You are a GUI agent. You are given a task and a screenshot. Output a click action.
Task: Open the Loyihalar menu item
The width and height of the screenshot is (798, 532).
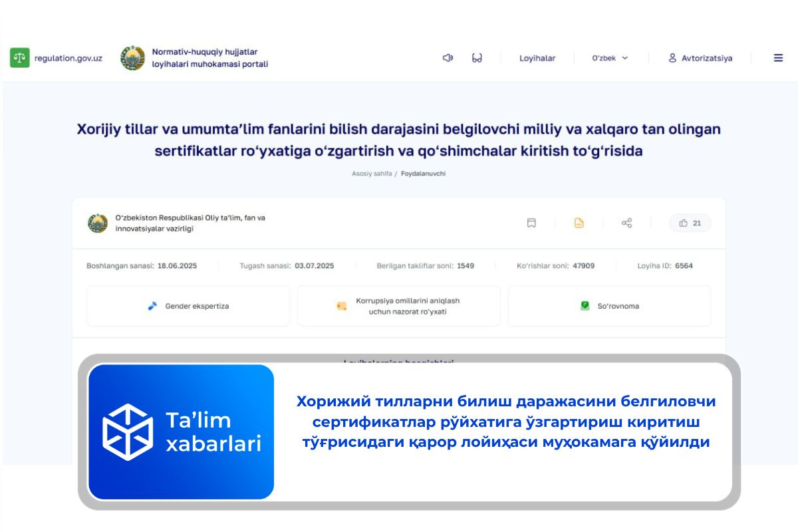[x=537, y=58]
